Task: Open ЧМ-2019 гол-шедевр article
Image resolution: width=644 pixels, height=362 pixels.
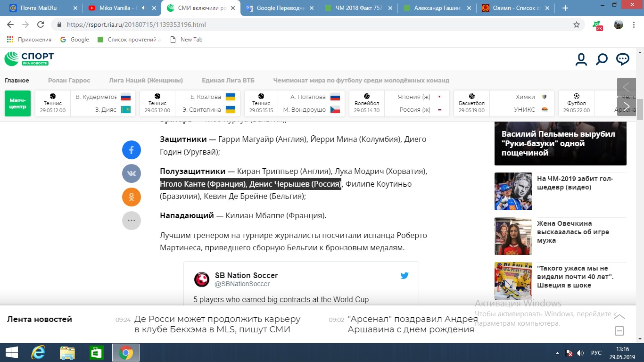Action: pos(575,183)
